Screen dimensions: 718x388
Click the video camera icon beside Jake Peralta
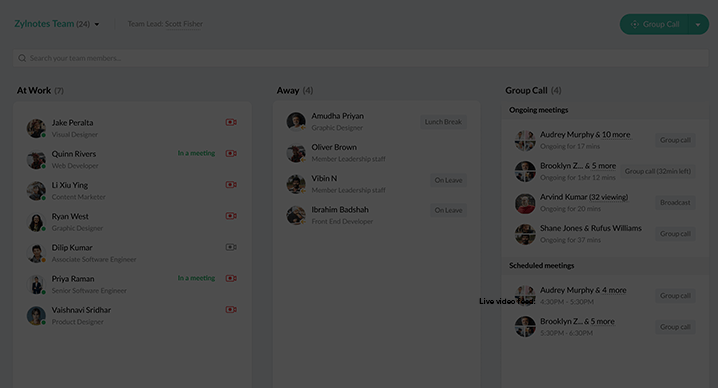coord(231,122)
